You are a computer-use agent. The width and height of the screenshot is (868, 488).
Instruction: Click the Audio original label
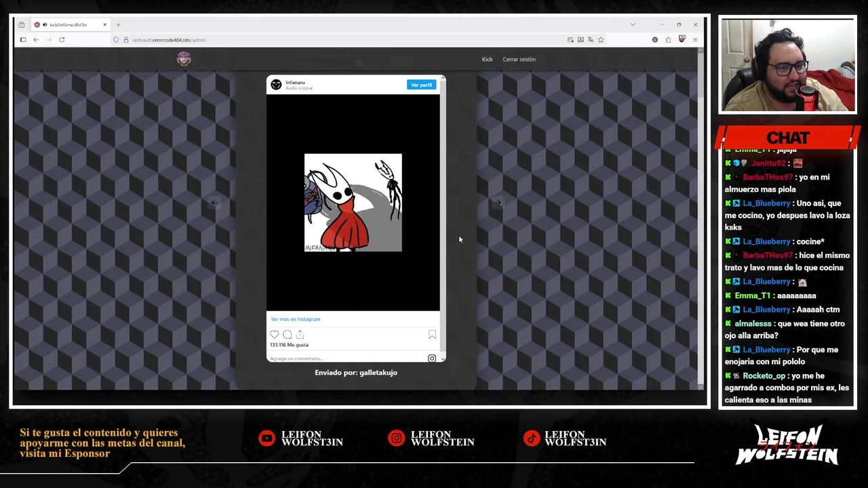[x=299, y=88]
